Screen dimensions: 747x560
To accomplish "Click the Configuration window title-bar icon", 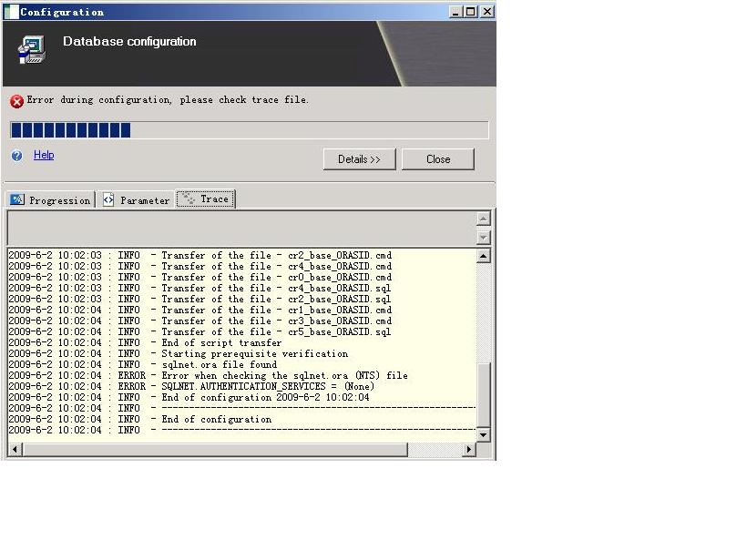I will [x=11, y=12].
